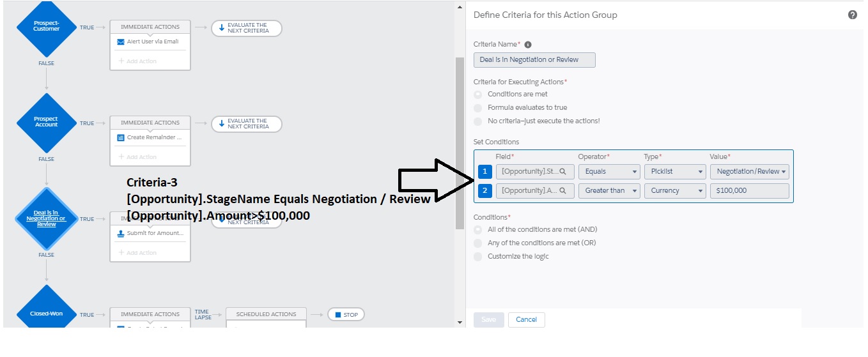Click the info icon beside Criteria Name

[528, 45]
